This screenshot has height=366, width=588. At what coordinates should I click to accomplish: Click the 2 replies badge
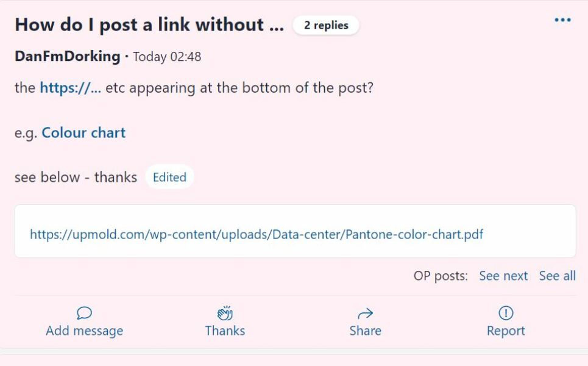326,25
